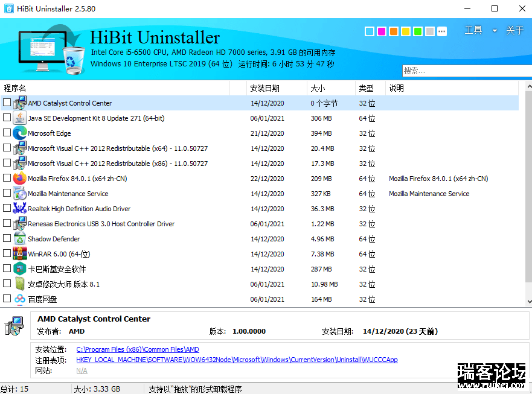Screen dimensions: 532x394
Task: Check the 百度网盘 checkbox
Action: pyautogui.click(x=7, y=299)
